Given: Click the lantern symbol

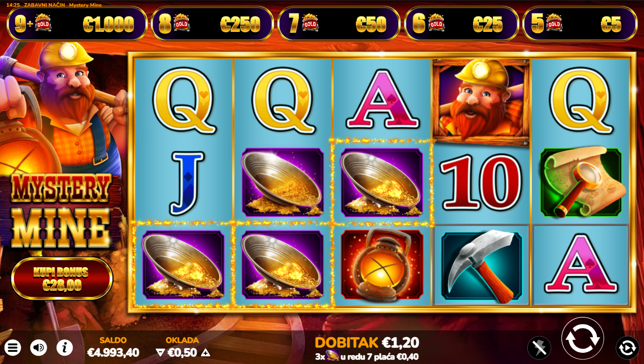Looking at the screenshot, I should [382, 264].
